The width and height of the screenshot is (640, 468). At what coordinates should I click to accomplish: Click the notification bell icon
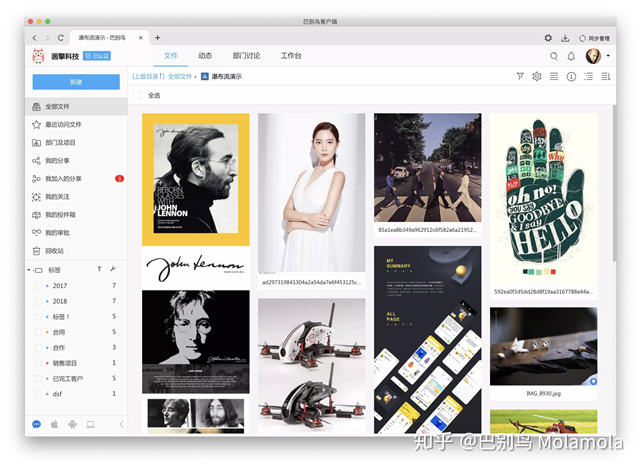coord(571,56)
